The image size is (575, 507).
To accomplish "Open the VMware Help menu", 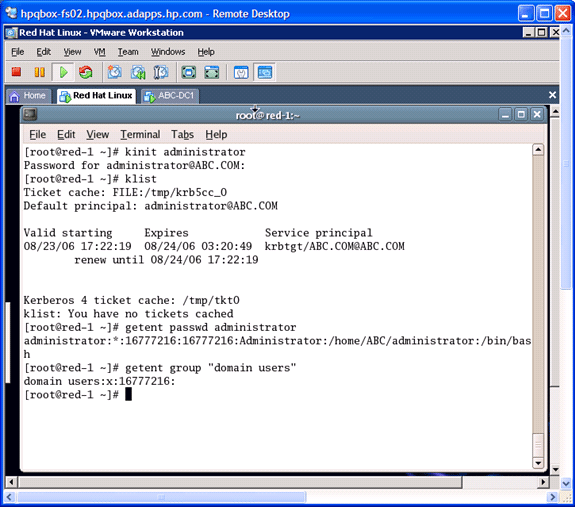I will (206, 52).
